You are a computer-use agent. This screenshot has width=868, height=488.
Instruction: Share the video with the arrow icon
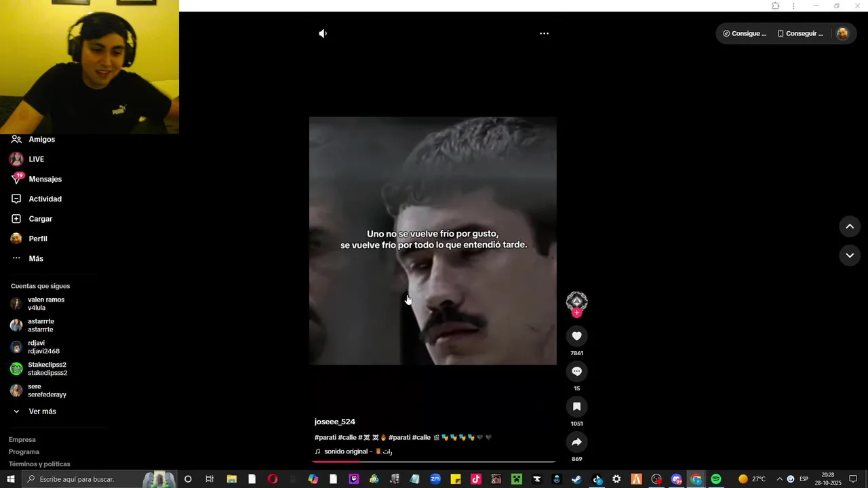576,442
